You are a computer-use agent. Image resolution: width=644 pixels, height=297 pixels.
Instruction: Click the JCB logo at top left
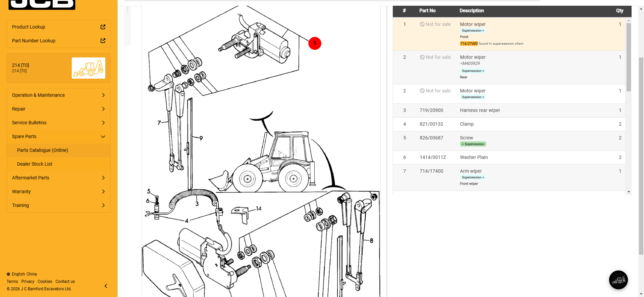click(x=42, y=4)
